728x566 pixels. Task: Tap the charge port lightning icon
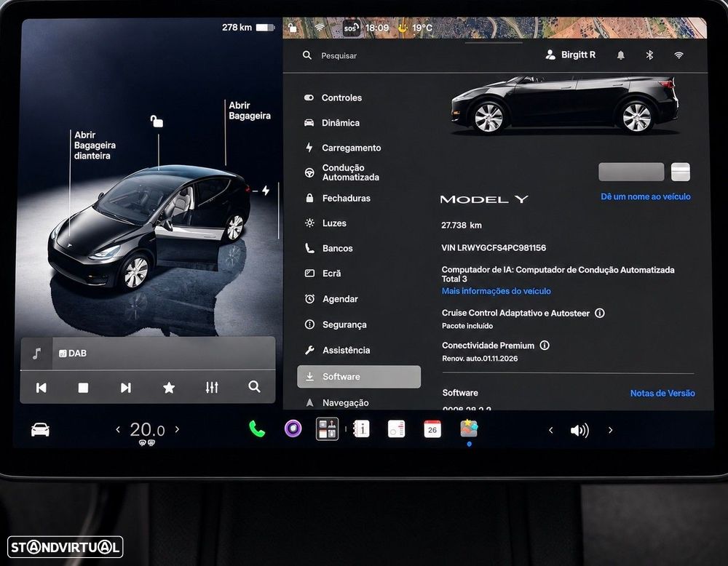pos(266,190)
